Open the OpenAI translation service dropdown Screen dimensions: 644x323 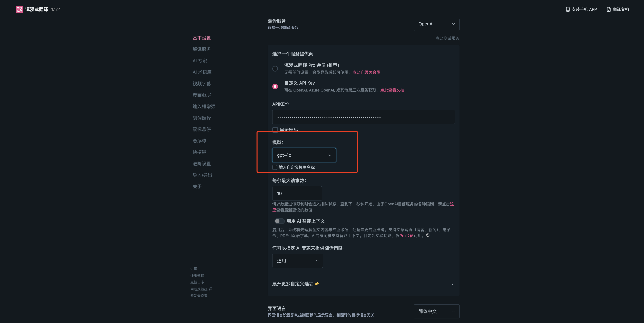click(x=436, y=24)
